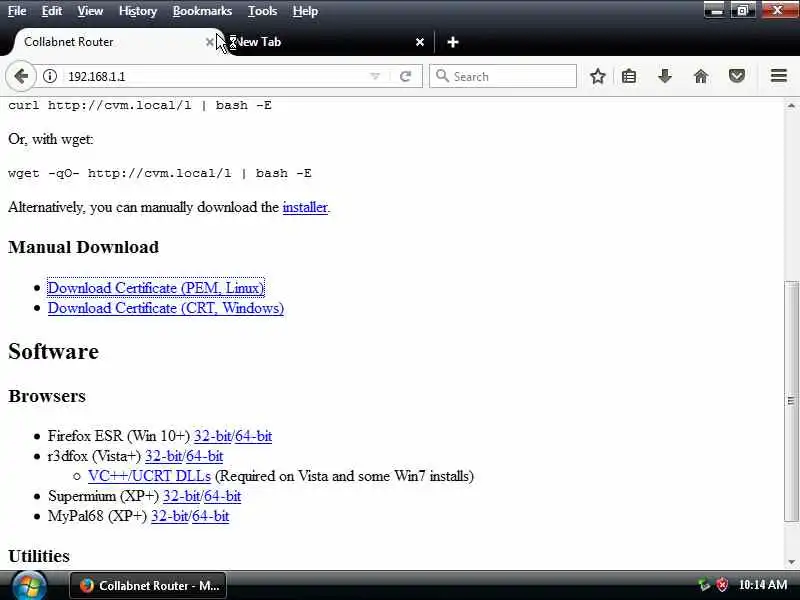Open a new tab with plus button
This screenshot has width=800, height=600.
tap(453, 42)
